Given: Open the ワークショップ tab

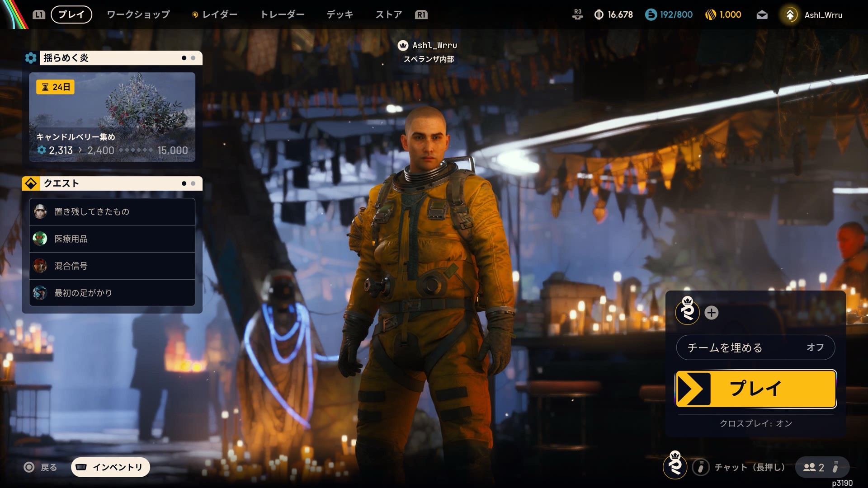Looking at the screenshot, I should click(138, 15).
